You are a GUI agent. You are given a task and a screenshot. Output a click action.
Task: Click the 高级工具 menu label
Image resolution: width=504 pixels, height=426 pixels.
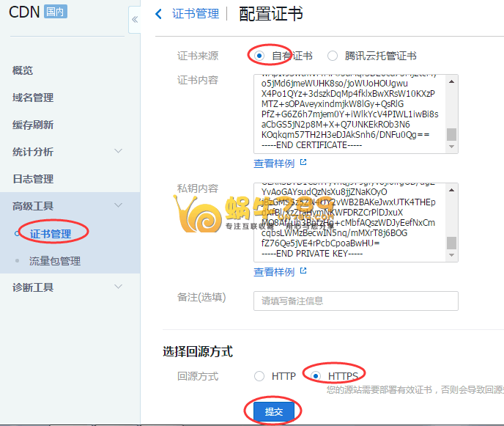pyautogui.click(x=33, y=206)
